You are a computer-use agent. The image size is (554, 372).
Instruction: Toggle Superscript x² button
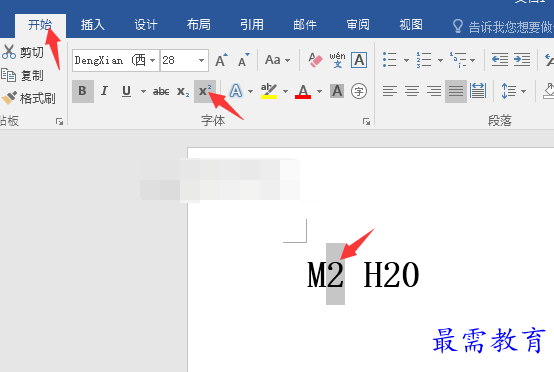[x=205, y=91]
